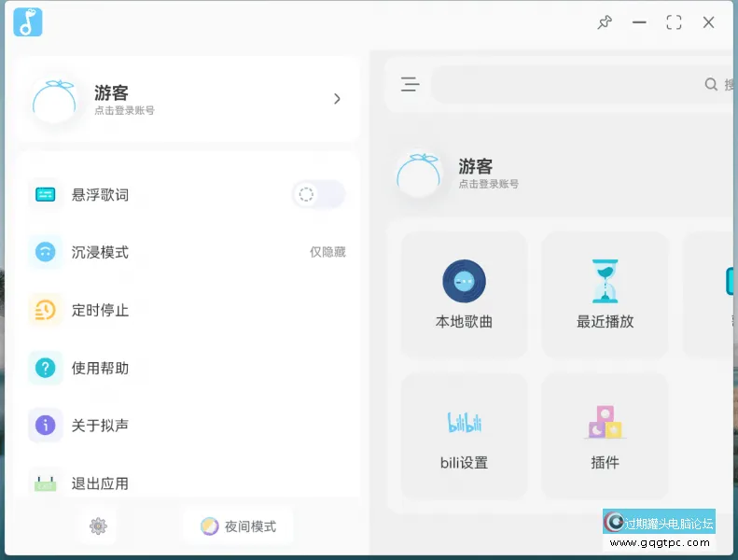Click inside the search input field
738x560 pixels.
click(x=584, y=84)
